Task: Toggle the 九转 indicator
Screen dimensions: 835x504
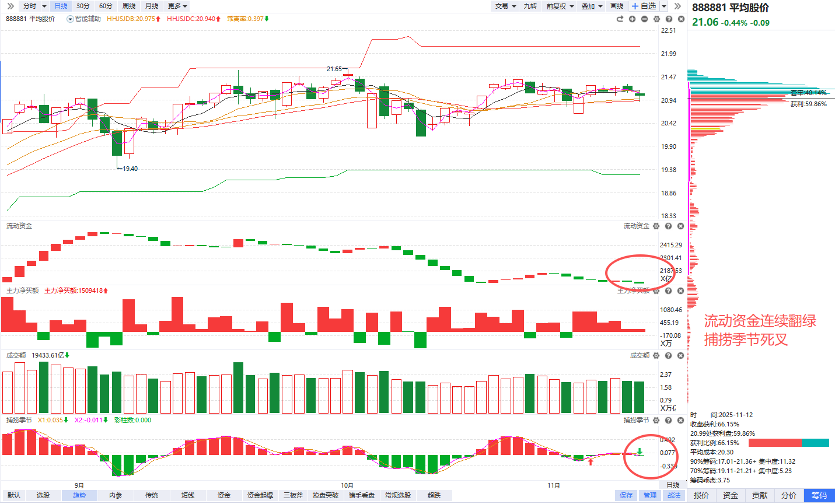Action: 530,6
